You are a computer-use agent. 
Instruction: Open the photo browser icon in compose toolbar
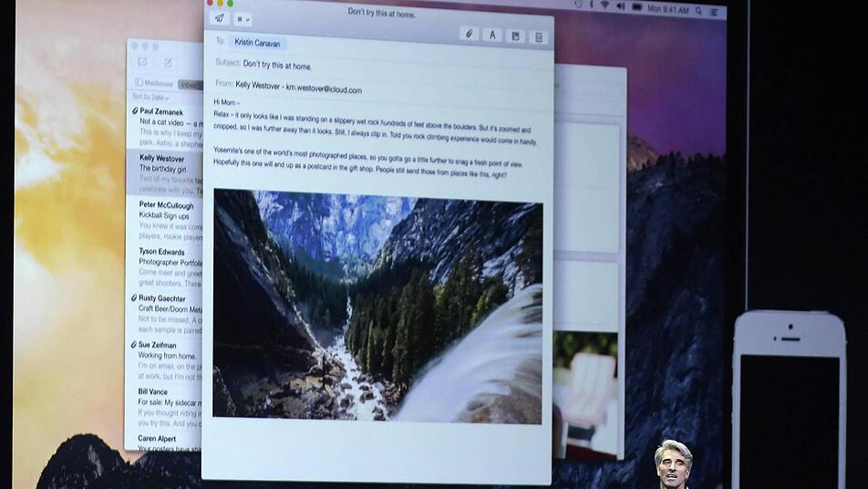(x=515, y=36)
